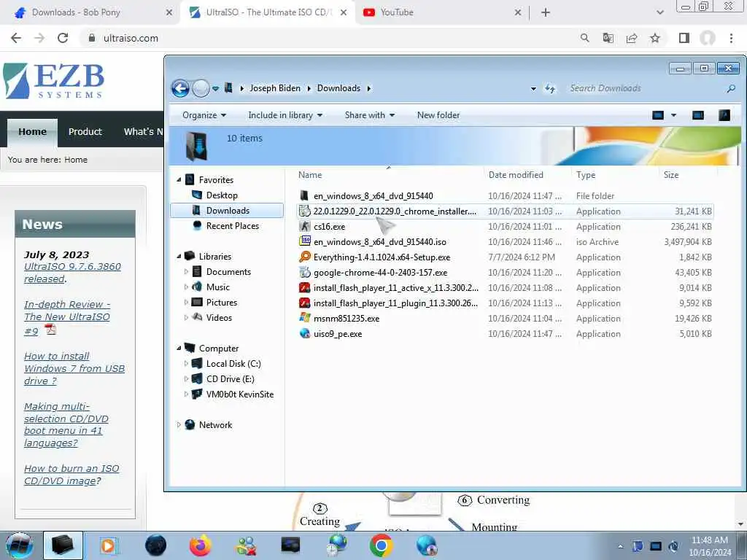Select the Joseph Biden breadcrumb
The image size is (747, 560).
pos(275,88)
